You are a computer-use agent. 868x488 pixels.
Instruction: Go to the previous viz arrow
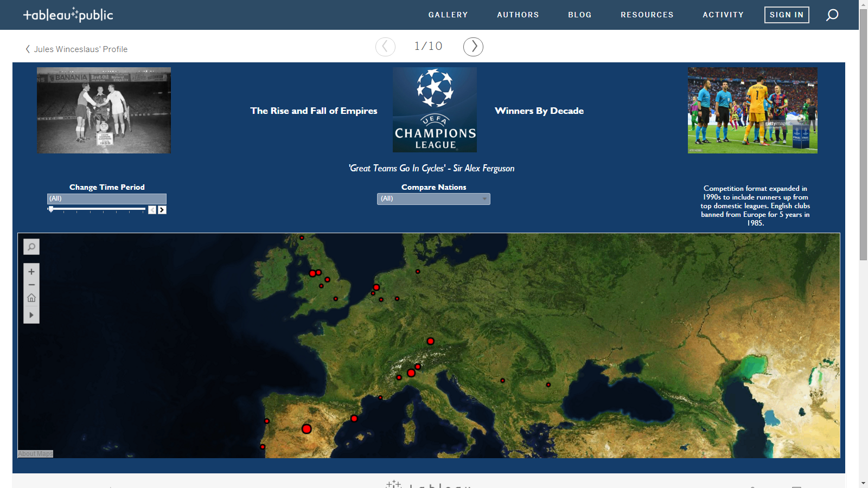click(385, 47)
